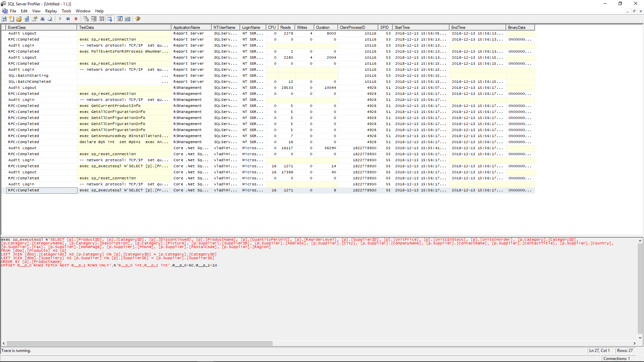Open the Replay menu
The height and width of the screenshot is (362, 644).
click(51, 11)
